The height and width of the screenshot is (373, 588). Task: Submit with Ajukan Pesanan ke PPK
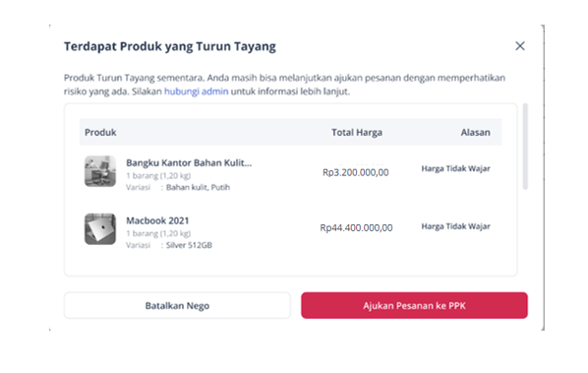[x=414, y=305]
